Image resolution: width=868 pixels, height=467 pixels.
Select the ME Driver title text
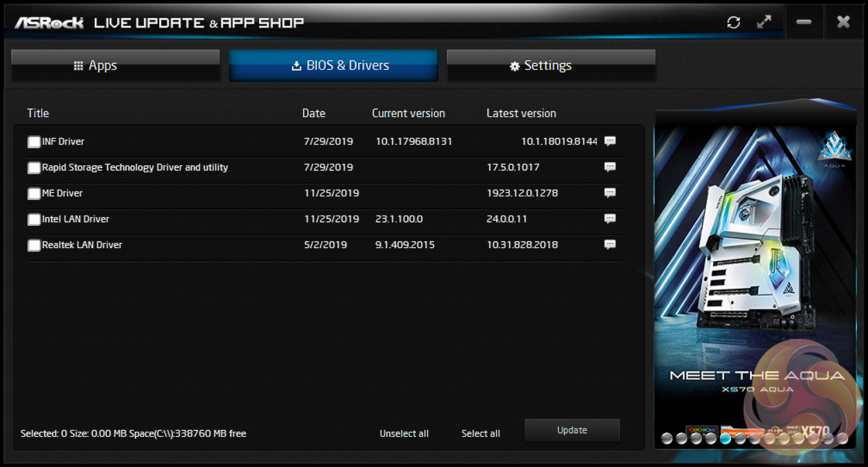tap(63, 193)
